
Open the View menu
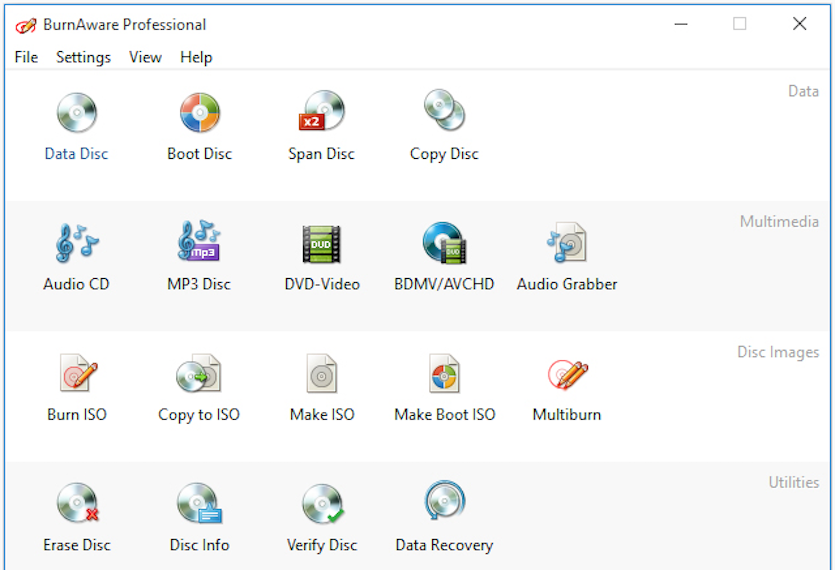(x=145, y=57)
